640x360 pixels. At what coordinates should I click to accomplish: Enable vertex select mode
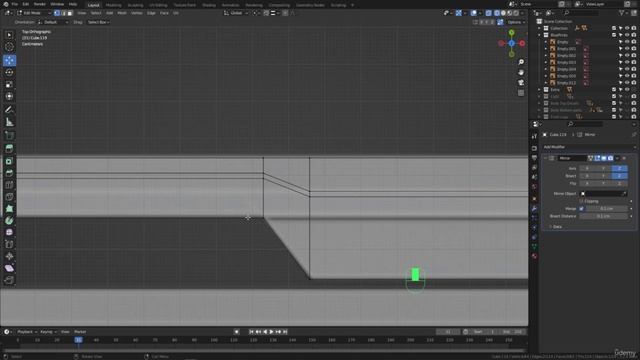57,13
